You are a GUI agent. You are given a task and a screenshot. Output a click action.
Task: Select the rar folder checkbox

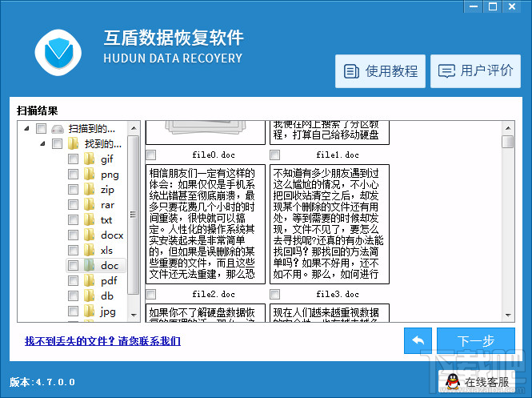[x=73, y=204]
